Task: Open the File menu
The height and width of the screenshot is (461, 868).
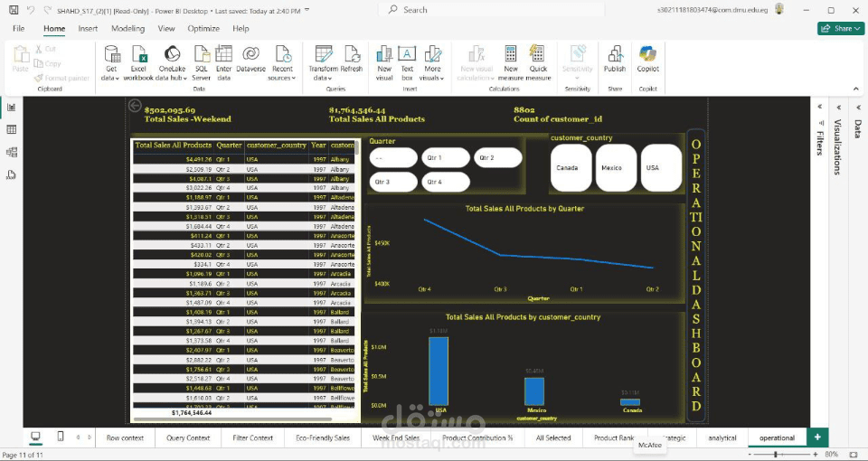Action: click(x=19, y=28)
